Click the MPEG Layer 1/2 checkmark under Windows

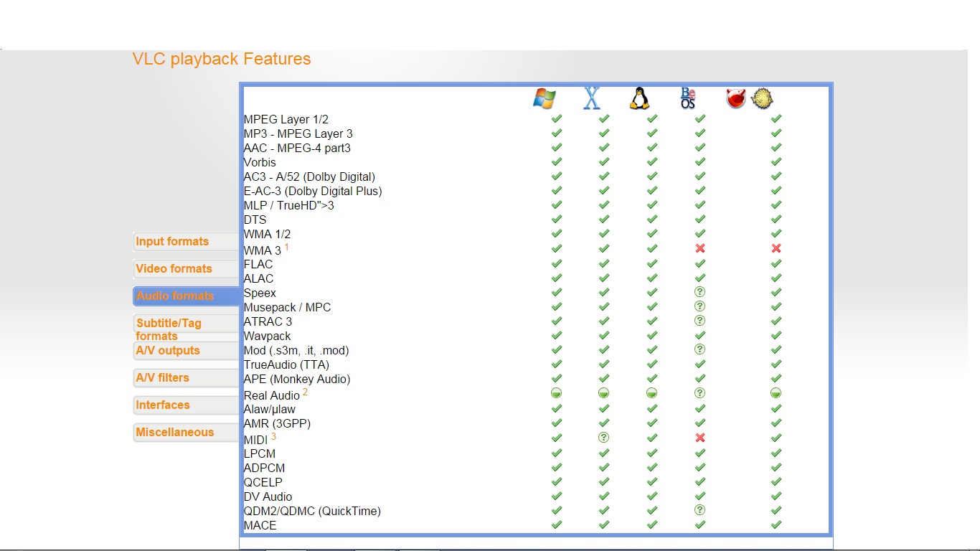coord(556,118)
